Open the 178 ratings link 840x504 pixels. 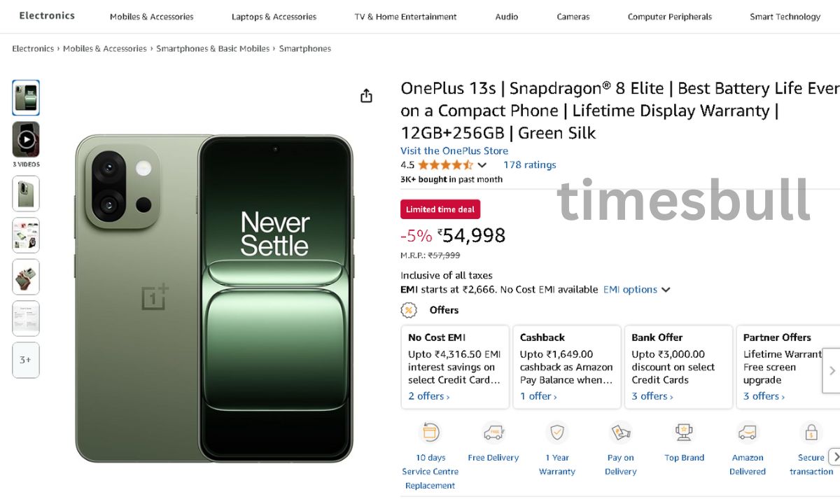pos(529,165)
